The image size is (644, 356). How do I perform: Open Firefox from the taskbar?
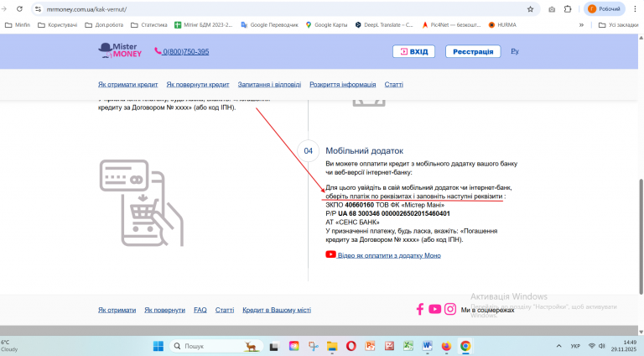(x=446, y=346)
